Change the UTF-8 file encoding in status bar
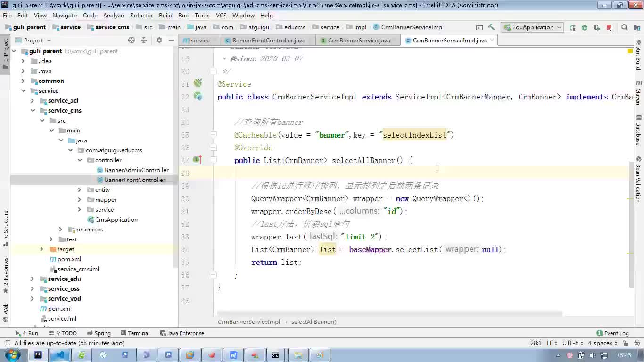The width and height of the screenshot is (644, 362). pos(573,343)
